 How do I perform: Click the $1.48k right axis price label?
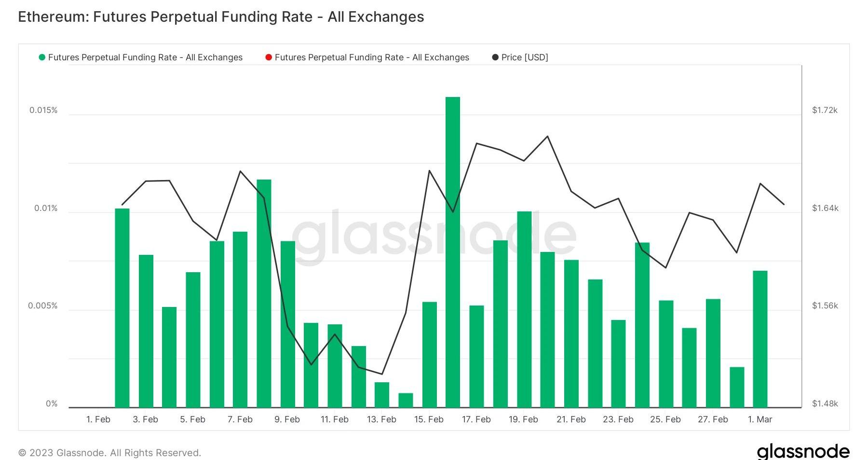point(825,404)
